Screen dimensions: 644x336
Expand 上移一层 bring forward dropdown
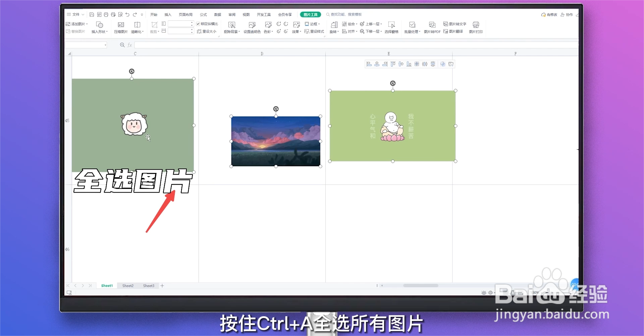(x=381, y=24)
